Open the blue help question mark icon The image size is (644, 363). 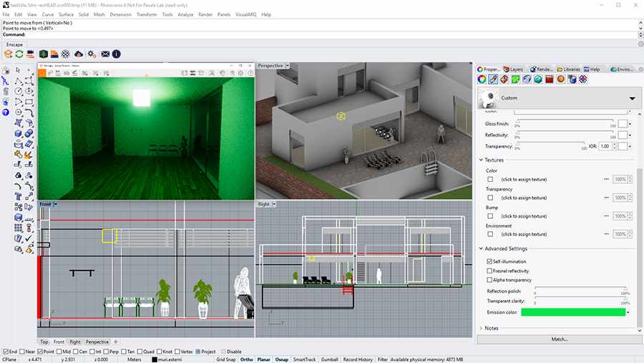point(6,112)
